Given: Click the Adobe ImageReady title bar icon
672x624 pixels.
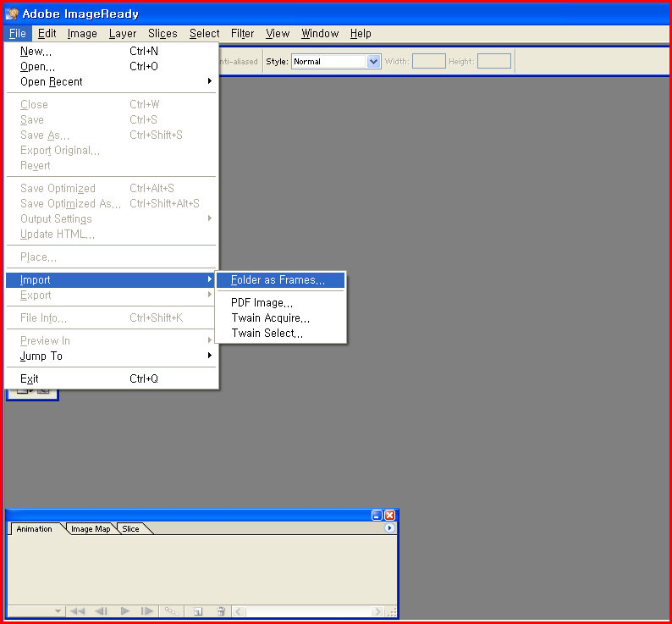Looking at the screenshot, I should [12, 14].
